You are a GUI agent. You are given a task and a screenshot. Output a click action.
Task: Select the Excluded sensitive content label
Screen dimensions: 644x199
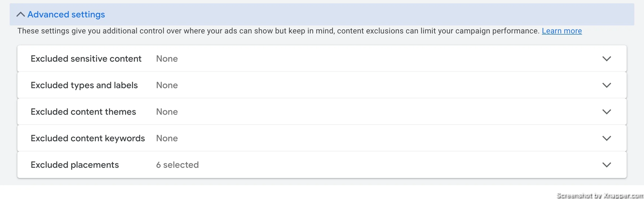86,59
